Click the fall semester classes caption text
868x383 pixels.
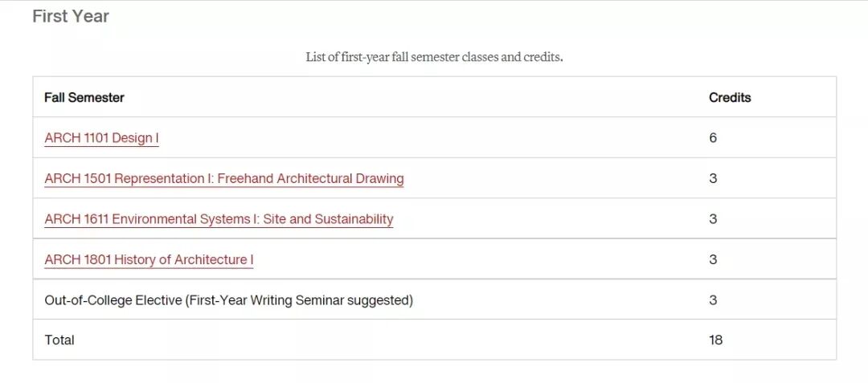435,57
